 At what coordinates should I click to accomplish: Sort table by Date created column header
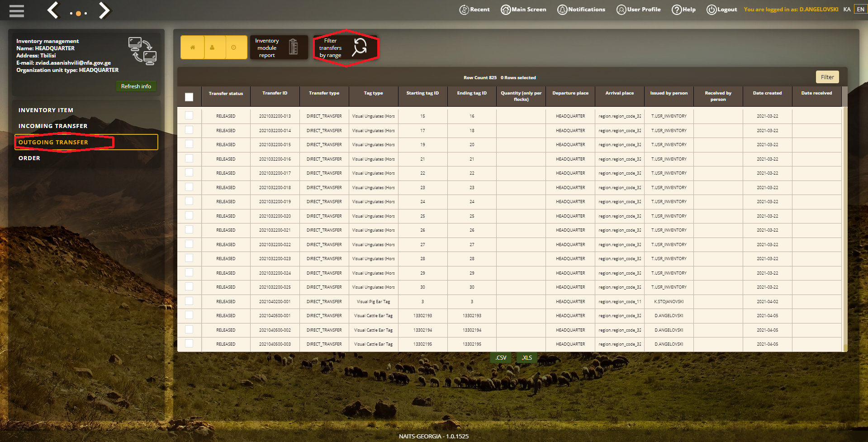767,93
